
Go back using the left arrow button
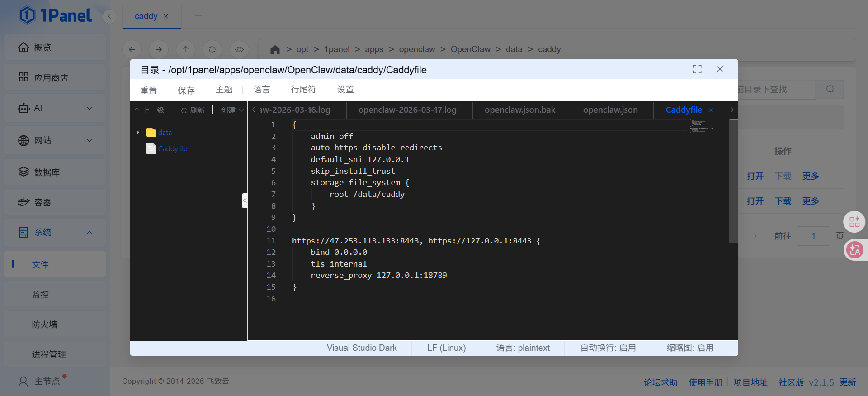pos(132,49)
